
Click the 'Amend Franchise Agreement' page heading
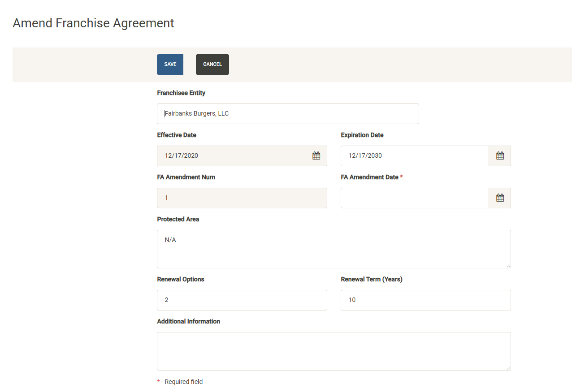pos(93,23)
